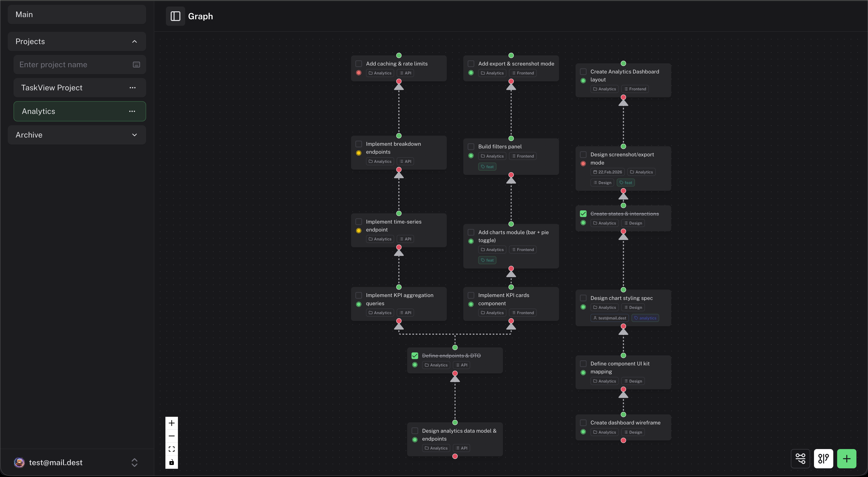
Task: Mark Implement KPI cards component as done
Action: [x=471, y=295]
